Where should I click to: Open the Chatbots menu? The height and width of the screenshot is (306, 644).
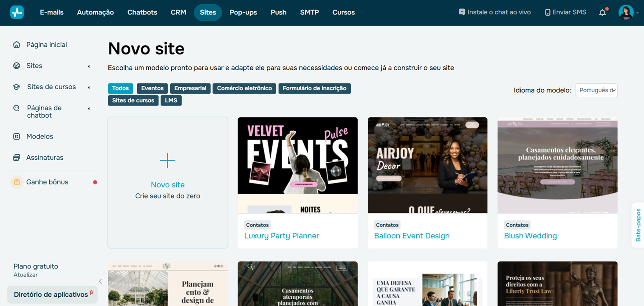point(142,12)
